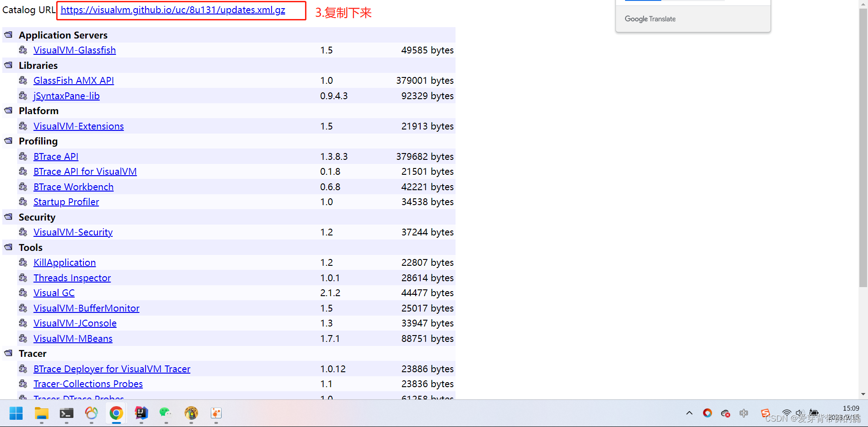Open the GlassFish AMX API link
The image size is (868, 427).
73,81
